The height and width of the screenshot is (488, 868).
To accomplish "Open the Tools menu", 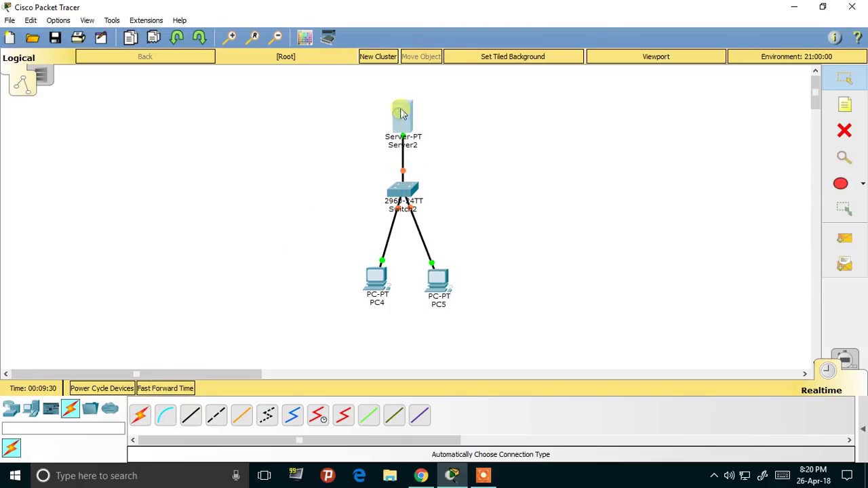I will (x=112, y=20).
